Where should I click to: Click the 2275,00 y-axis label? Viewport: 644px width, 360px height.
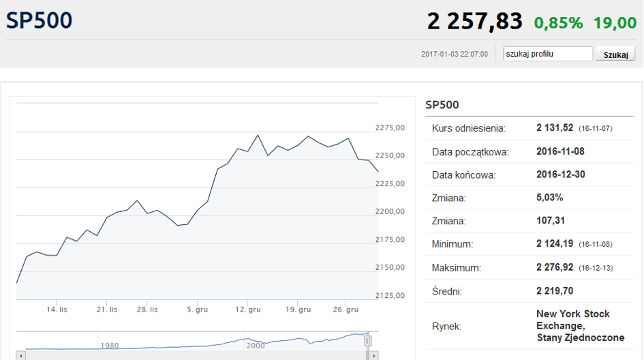coord(390,127)
